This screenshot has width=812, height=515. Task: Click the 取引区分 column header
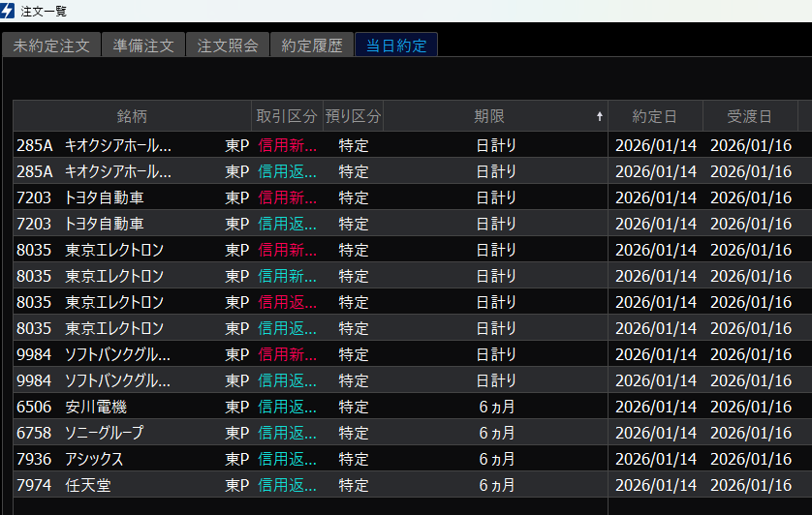(287, 116)
